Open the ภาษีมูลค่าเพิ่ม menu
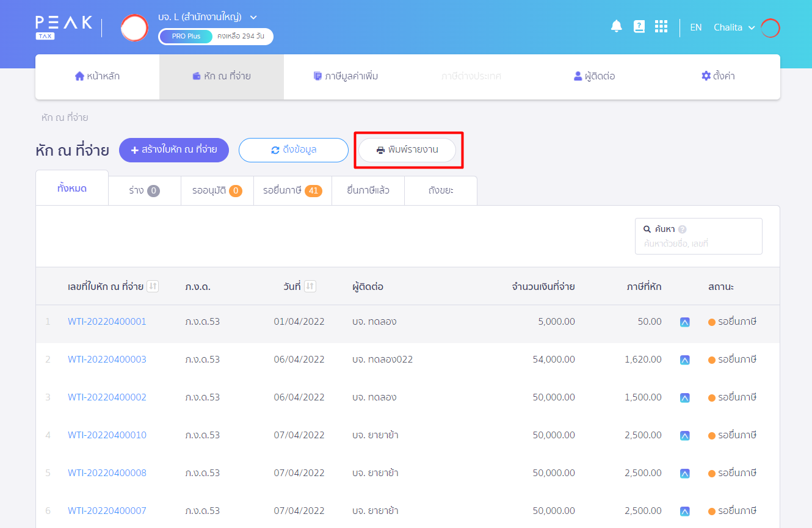Screen dimensions: 812x528 click(x=346, y=76)
